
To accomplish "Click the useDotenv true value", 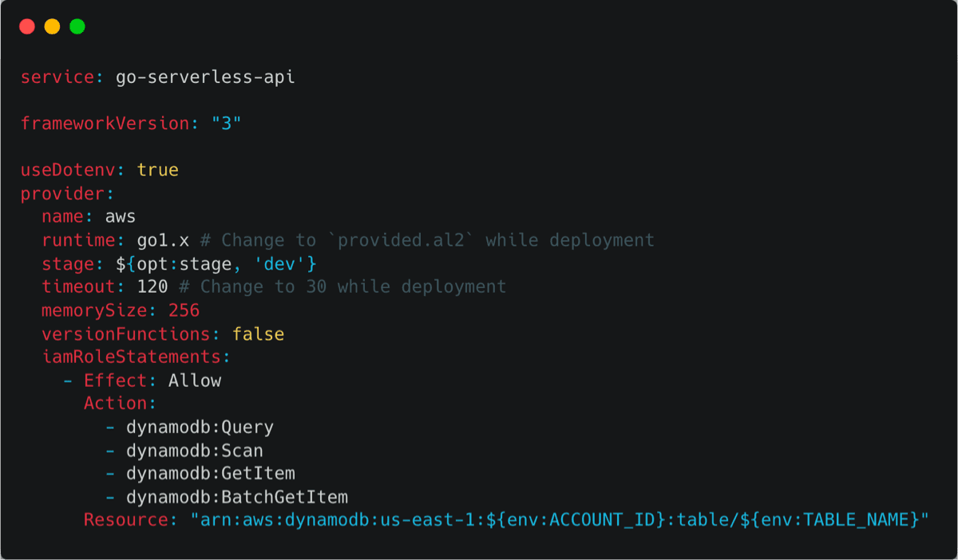I will (157, 170).
